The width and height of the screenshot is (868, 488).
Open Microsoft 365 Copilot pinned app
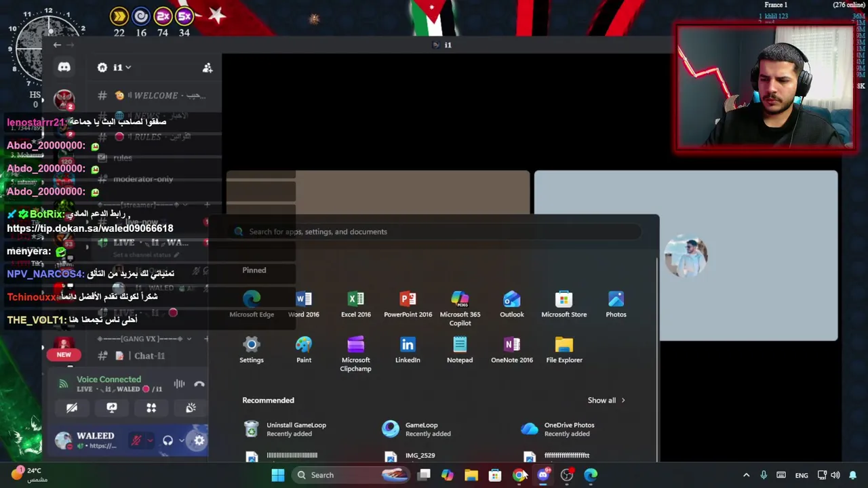[x=460, y=308]
